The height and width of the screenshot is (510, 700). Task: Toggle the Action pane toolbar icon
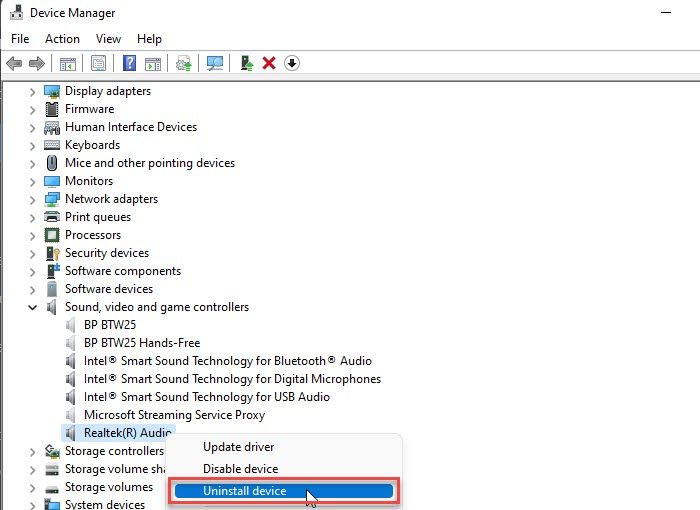pyautogui.click(x=153, y=63)
